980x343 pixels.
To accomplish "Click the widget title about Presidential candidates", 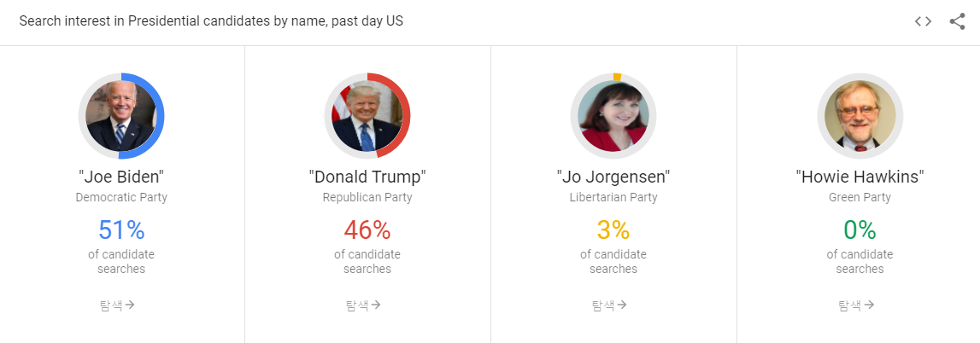I will coord(211,21).
